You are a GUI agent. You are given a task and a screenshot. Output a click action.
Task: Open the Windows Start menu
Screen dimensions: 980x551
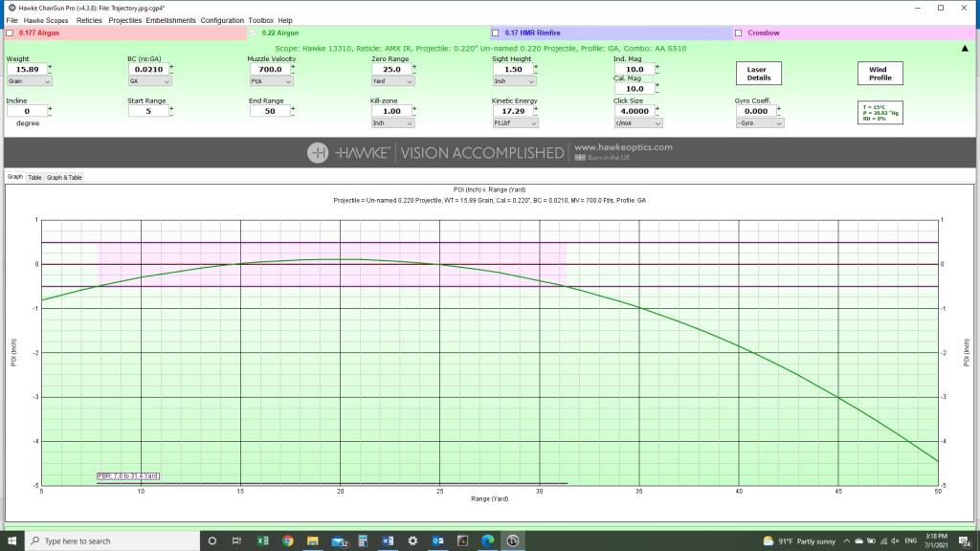[x=11, y=540]
